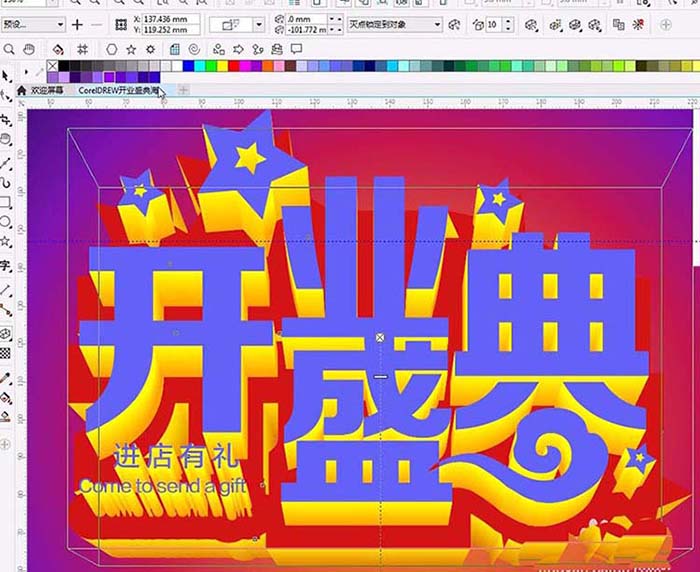Open vanishing point lock options dropdown
The width and height of the screenshot is (700, 572).
click(438, 25)
